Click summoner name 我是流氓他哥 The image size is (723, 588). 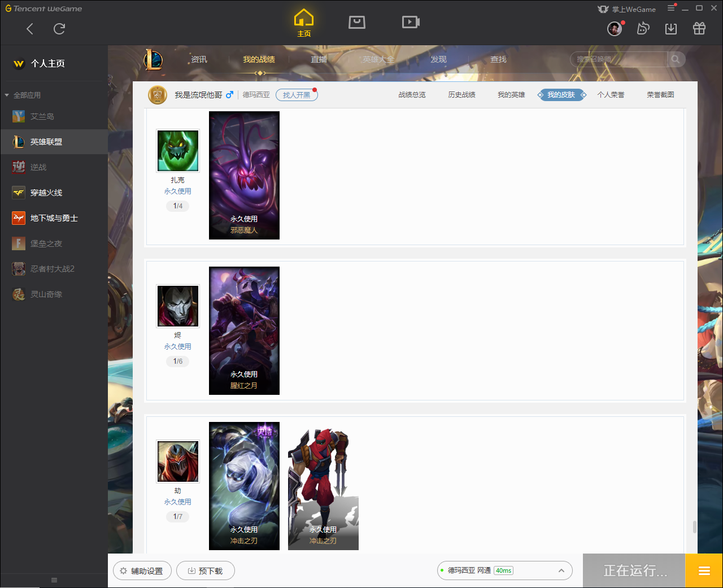(x=198, y=95)
